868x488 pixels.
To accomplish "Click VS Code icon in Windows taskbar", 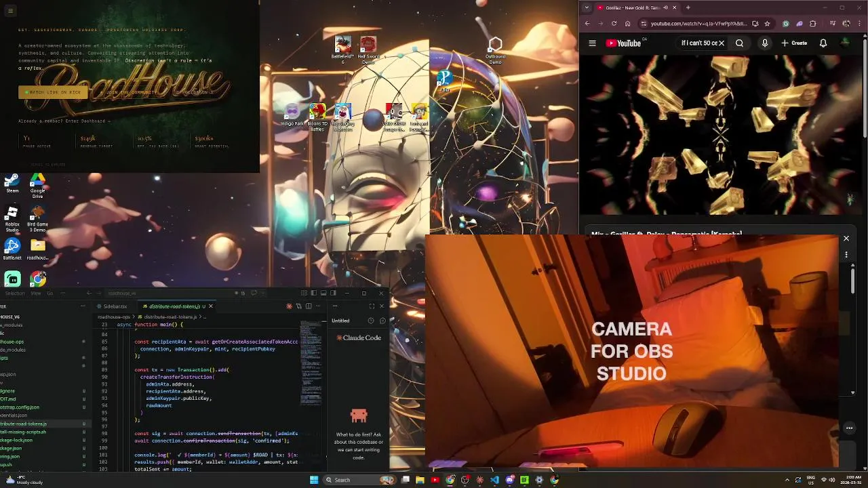I will (494, 480).
